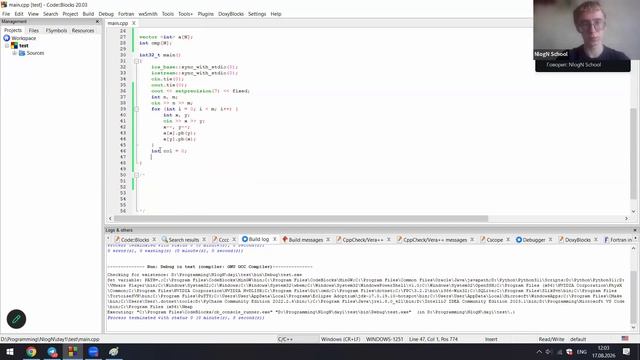Select the test project in tree
The image size is (640, 360).
[24, 46]
